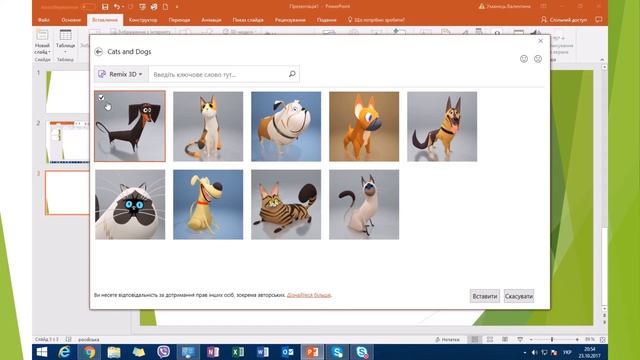Image resolution: width=640 pixels, height=360 pixels.
Task: Open the Remix 3D source dropdown
Action: coord(121,74)
